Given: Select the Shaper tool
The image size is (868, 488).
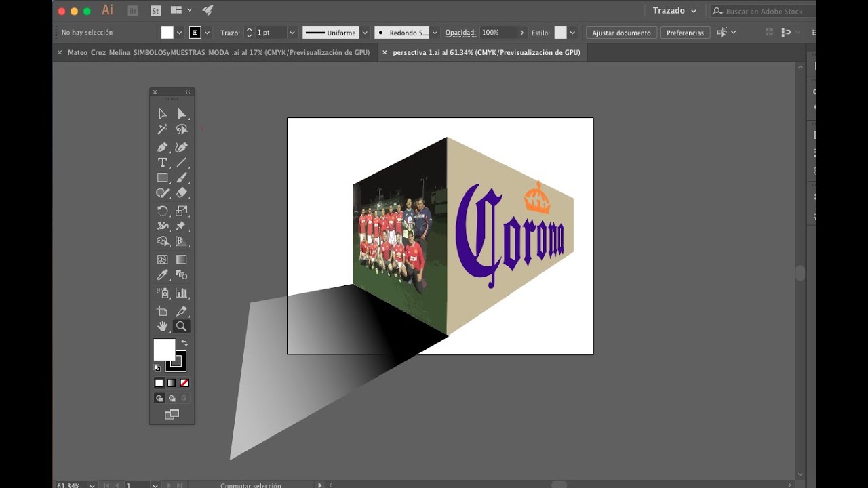Looking at the screenshot, I should click(x=163, y=193).
